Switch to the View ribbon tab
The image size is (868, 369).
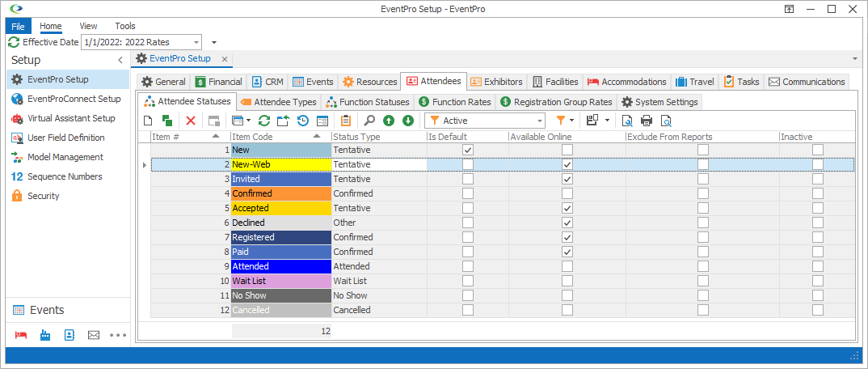88,26
